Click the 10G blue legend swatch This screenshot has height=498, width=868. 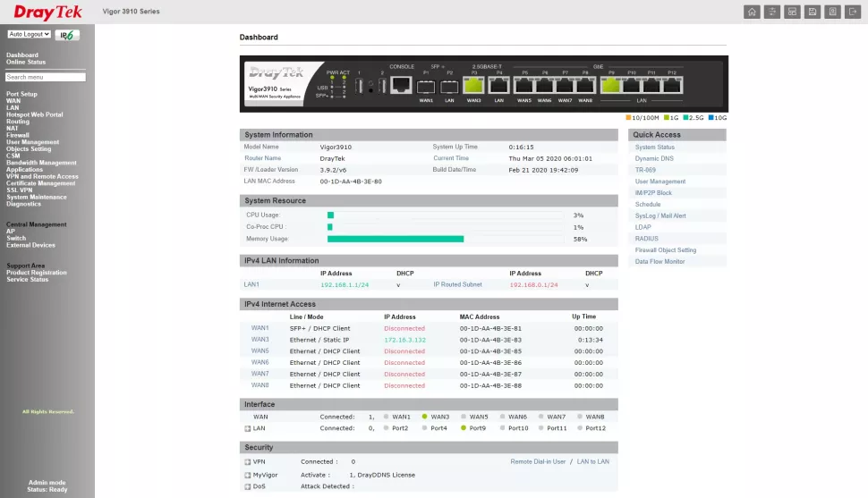(x=711, y=117)
